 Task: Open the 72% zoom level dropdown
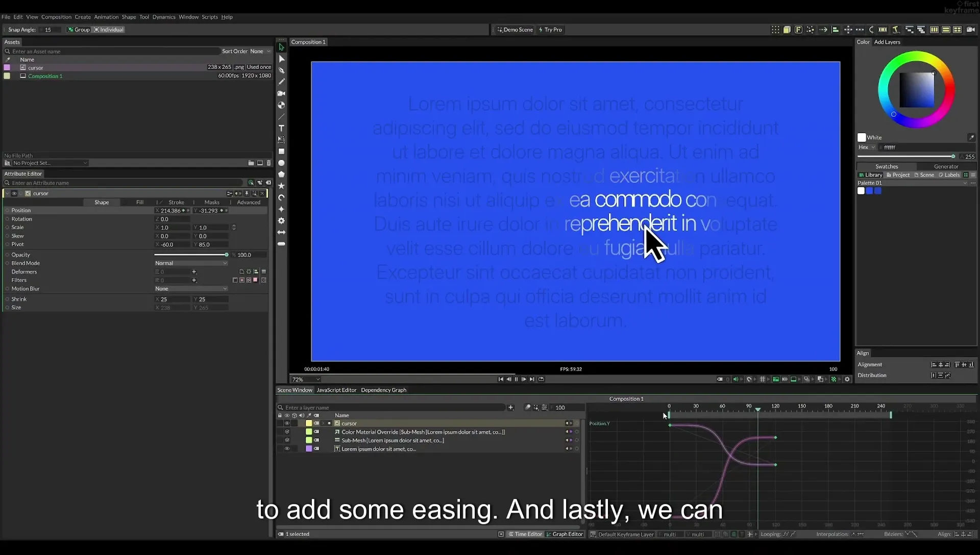pyautogui.click(x=306, y=380)
